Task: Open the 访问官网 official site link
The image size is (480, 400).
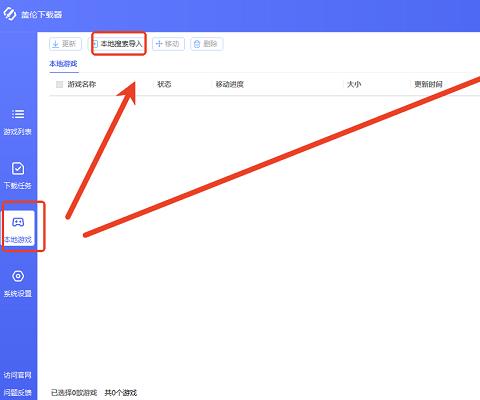Action: (18, 375)
